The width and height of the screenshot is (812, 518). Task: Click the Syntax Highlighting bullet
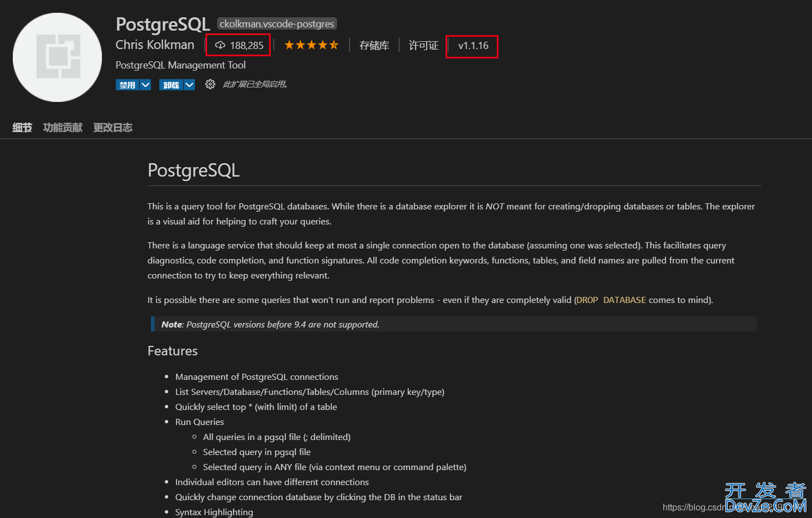pos(214,512)
